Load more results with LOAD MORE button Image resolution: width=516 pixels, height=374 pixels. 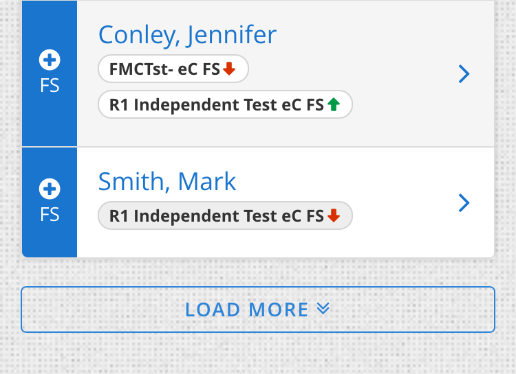click(x=258, y=309)
